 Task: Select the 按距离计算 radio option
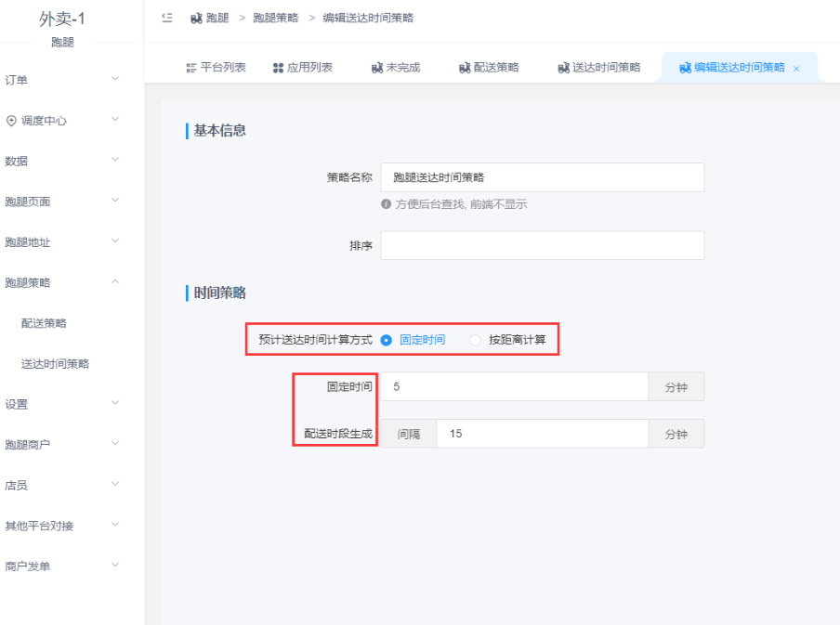475,340
